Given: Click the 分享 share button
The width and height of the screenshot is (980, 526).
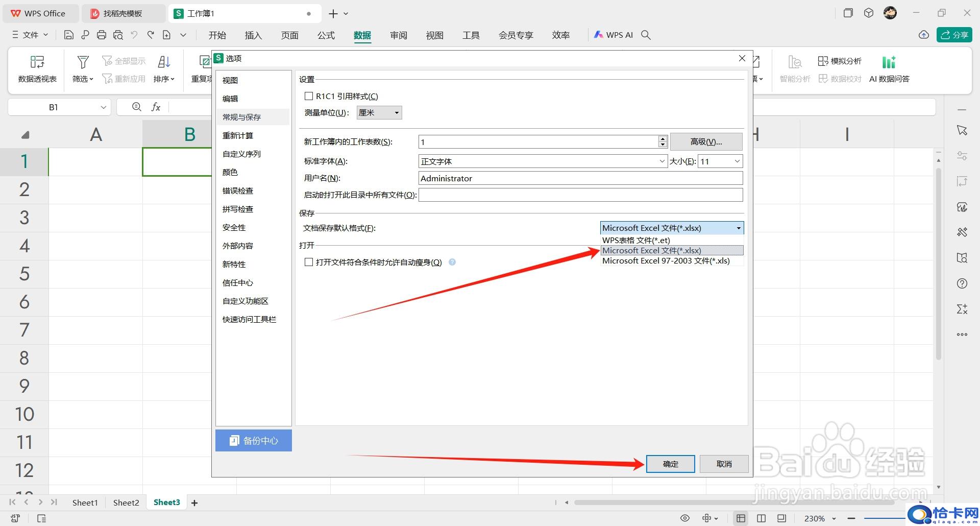Looking at the screenshot, I should (954, 35).
